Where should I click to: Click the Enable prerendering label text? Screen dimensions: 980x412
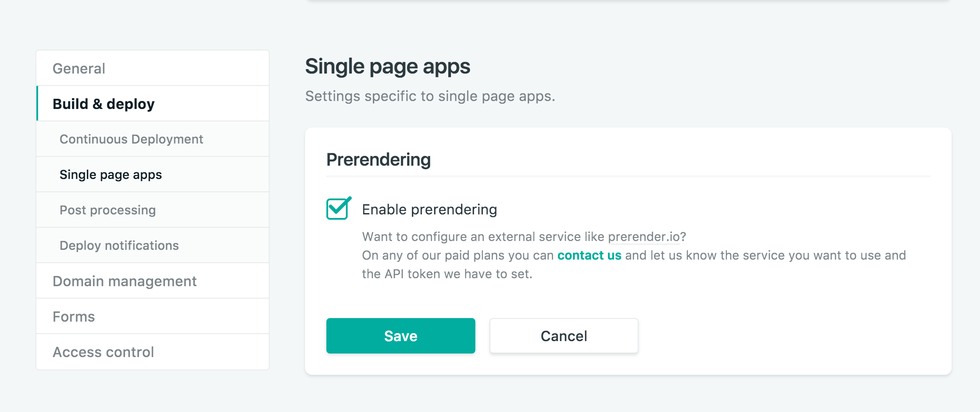click(430, 209)
